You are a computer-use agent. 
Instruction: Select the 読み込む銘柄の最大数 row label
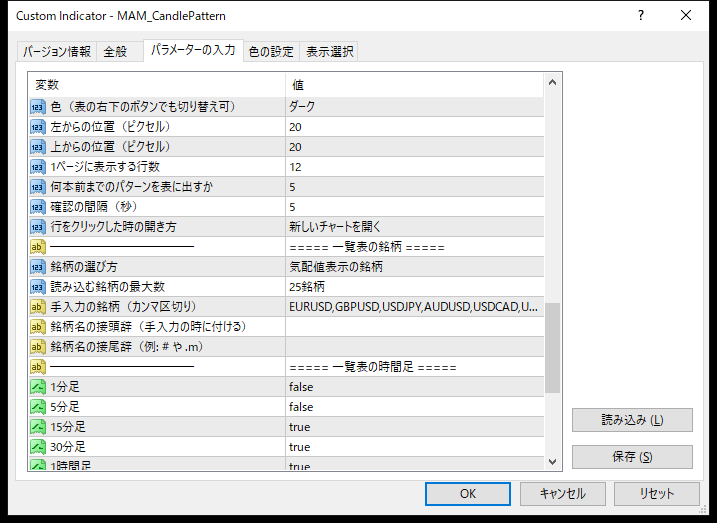(x=107, y=287)
